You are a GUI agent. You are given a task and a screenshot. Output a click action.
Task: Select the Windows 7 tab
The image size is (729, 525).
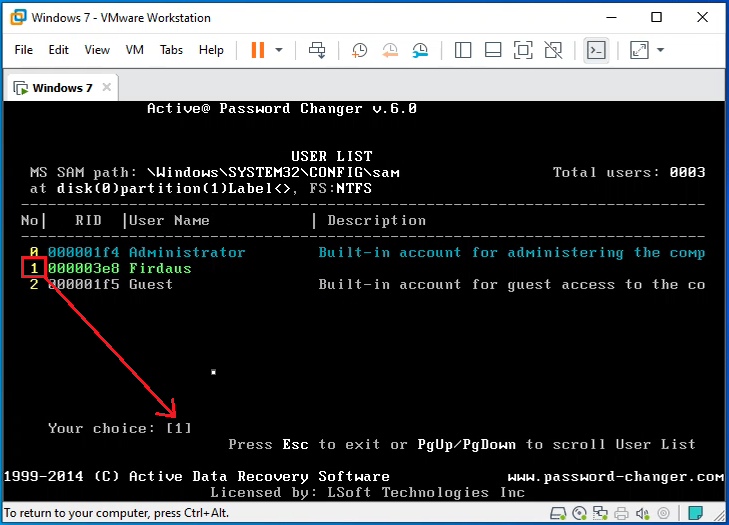coord(62,87)
